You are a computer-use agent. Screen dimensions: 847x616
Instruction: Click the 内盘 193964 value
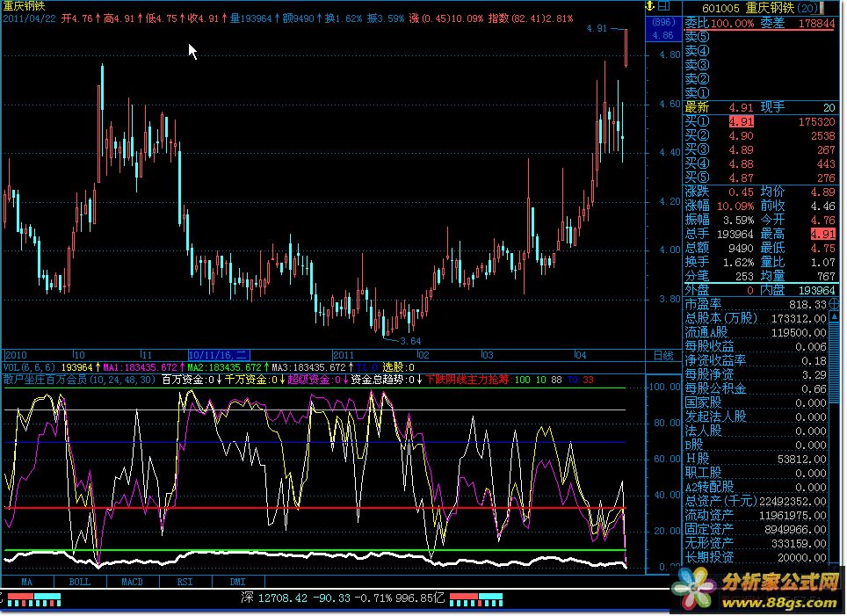(x=817, y=291)
